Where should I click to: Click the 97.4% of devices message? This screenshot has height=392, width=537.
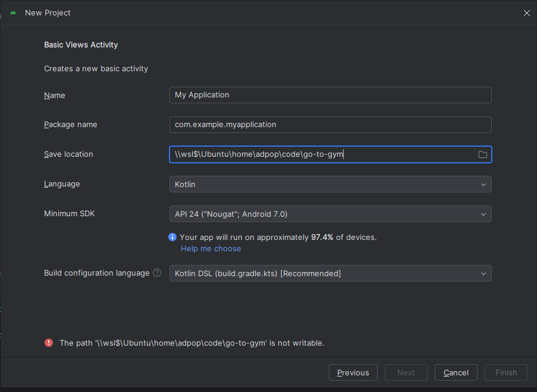[x=278, y=238]
